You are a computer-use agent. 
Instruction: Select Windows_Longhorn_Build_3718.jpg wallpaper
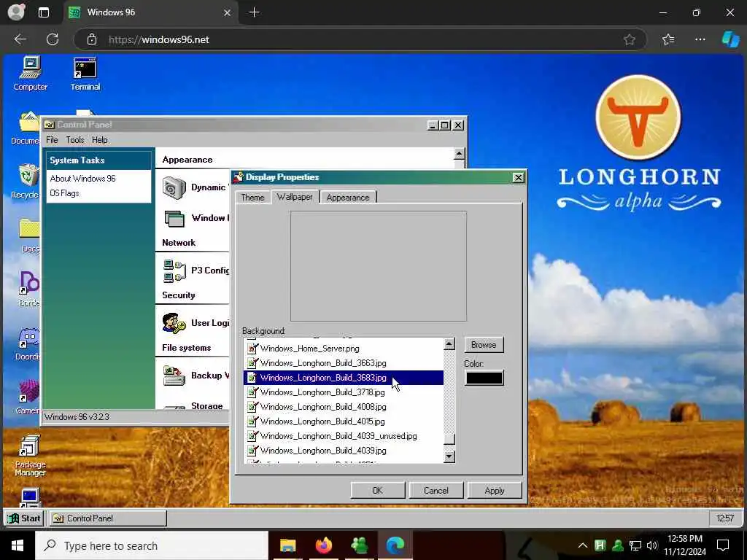pyautogui.click(x=344, y=392)
